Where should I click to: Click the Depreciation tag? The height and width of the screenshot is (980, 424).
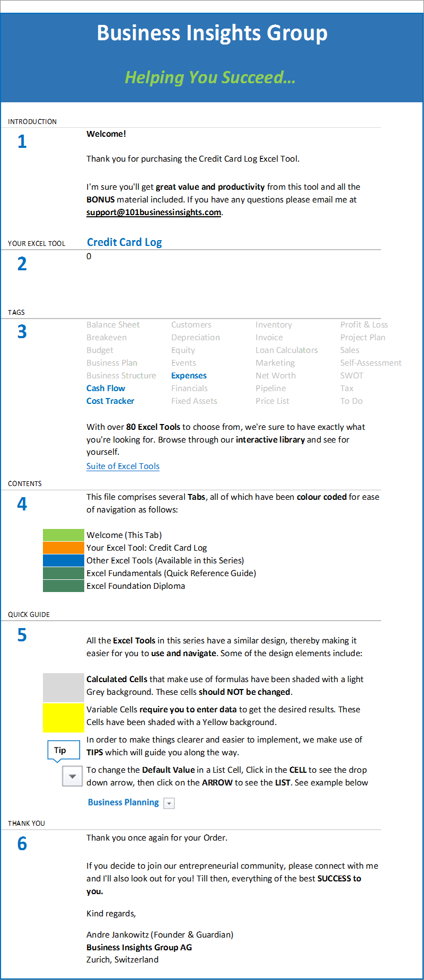(x=196, y=337)
